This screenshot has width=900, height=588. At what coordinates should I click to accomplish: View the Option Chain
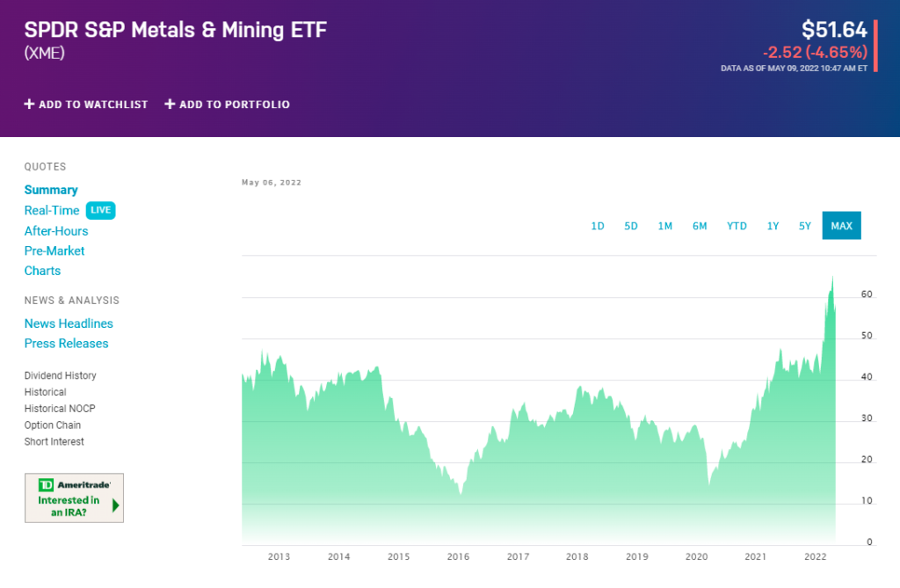coord(53,425)
